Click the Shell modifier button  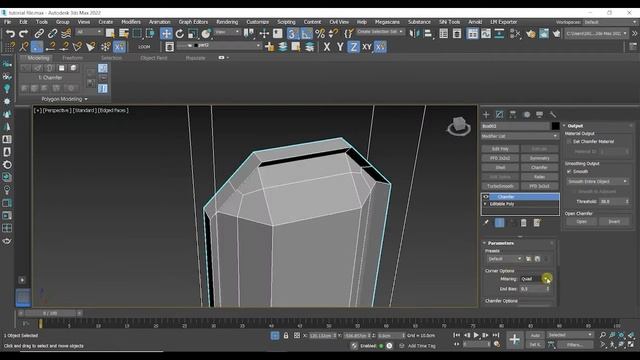pos(500,167)
